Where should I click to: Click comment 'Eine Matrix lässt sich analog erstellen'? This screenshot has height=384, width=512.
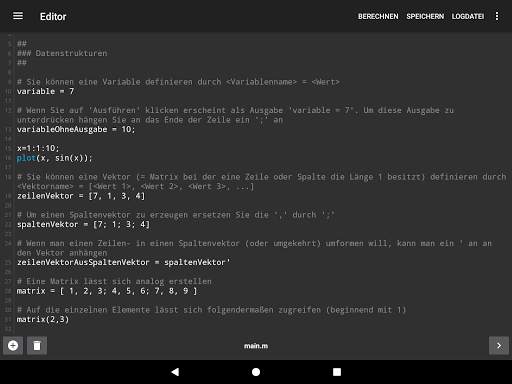[x=114, y=281]
